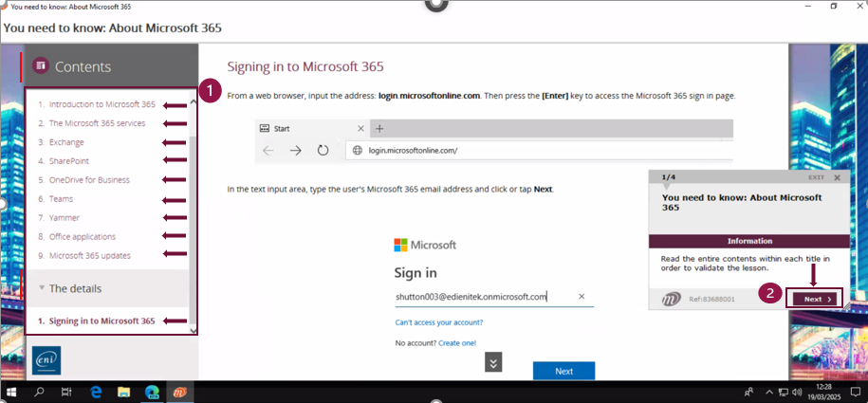The width and height of the screenshot is (868, 403).
Task: Select the Start browser tab
Action: click(313, 128)
